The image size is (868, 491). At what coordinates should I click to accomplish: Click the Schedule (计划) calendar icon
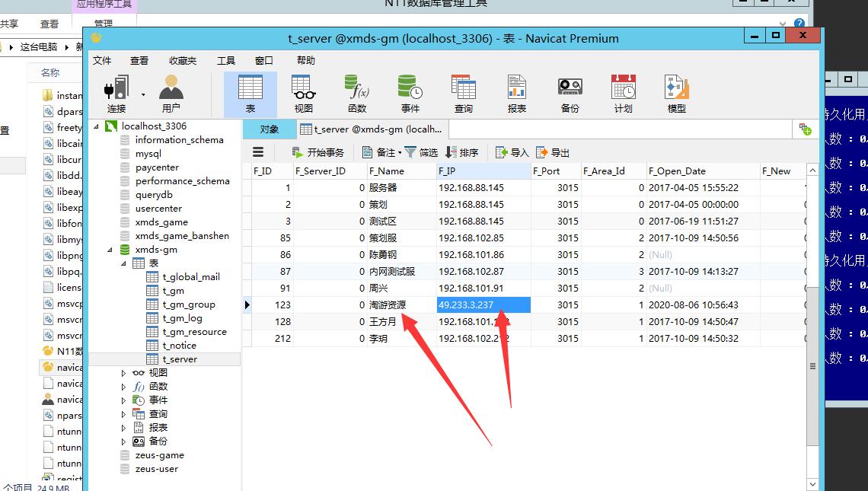(623, 89)
